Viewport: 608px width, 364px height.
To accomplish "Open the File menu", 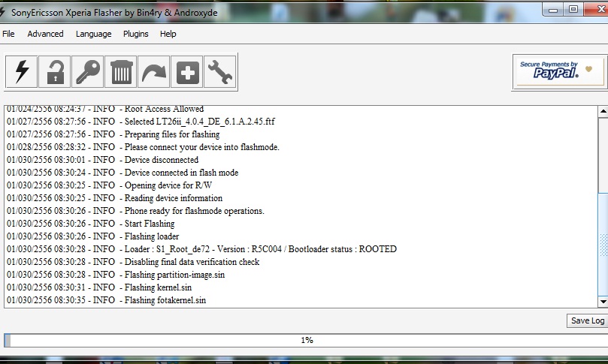I will pyautogui.click(x=8, y=34).
